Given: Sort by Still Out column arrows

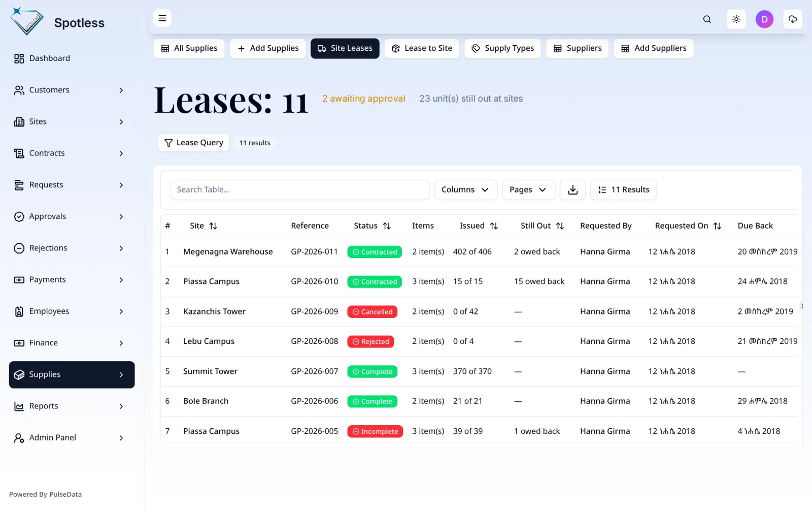Looking at the screenshot, I should [560, 226].
